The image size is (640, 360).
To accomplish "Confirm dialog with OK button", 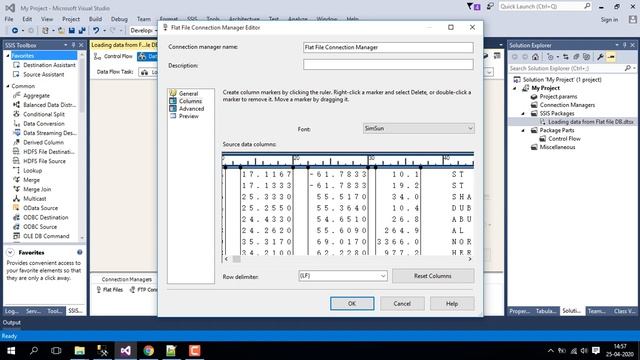I will pos(352,304).
